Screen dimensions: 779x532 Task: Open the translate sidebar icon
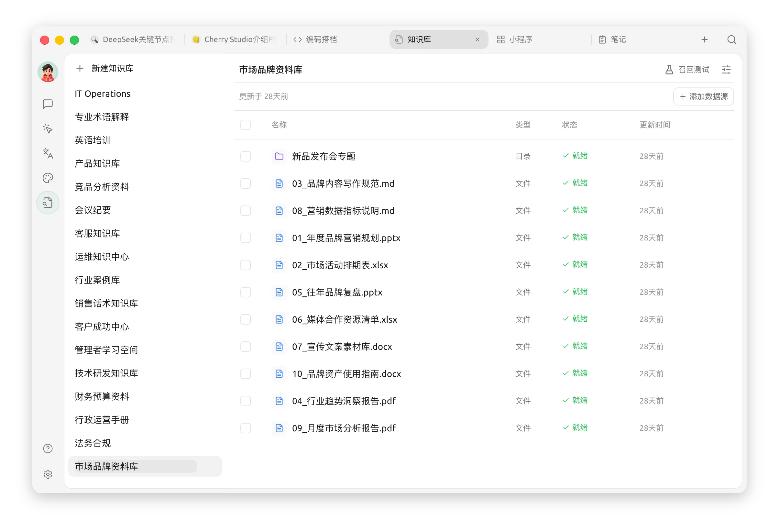(x=48, y=153)
